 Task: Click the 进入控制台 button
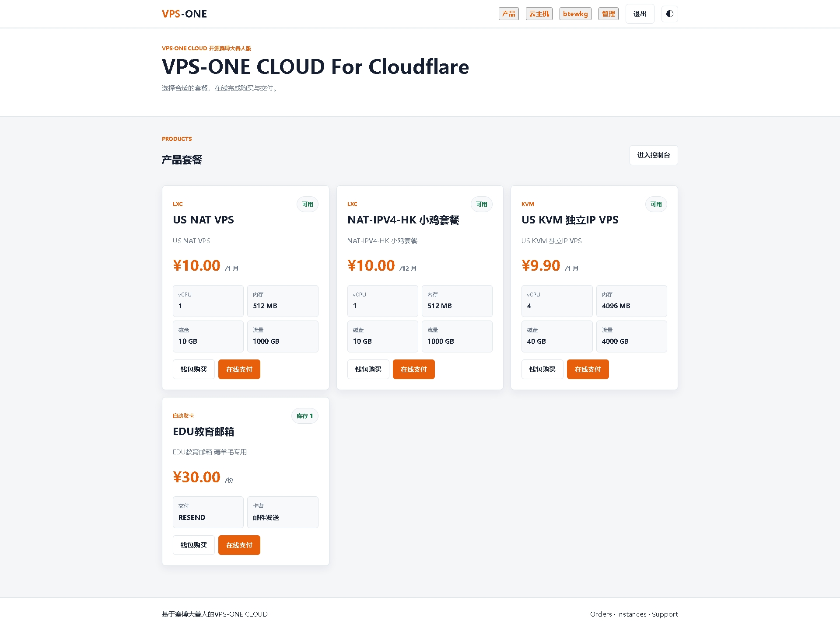point(654,155)
